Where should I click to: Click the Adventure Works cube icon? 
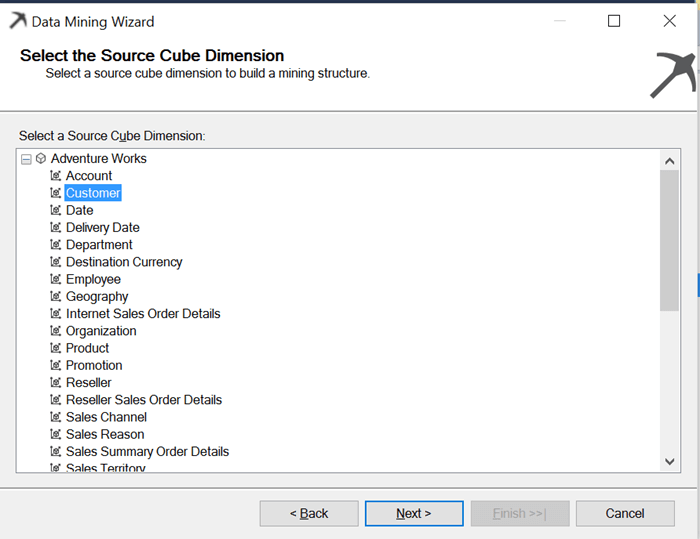point(41,159)
